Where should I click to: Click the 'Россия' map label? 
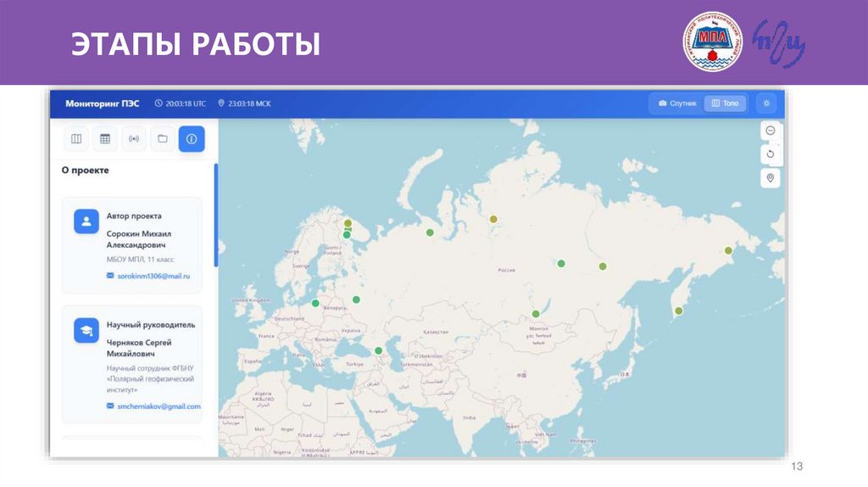507,270
